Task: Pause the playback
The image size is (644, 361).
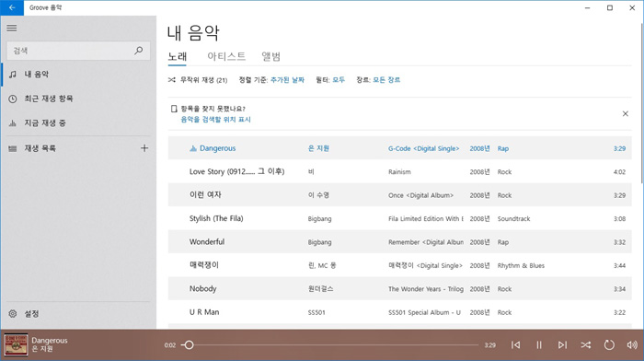Action: click(x=539, y=345)
